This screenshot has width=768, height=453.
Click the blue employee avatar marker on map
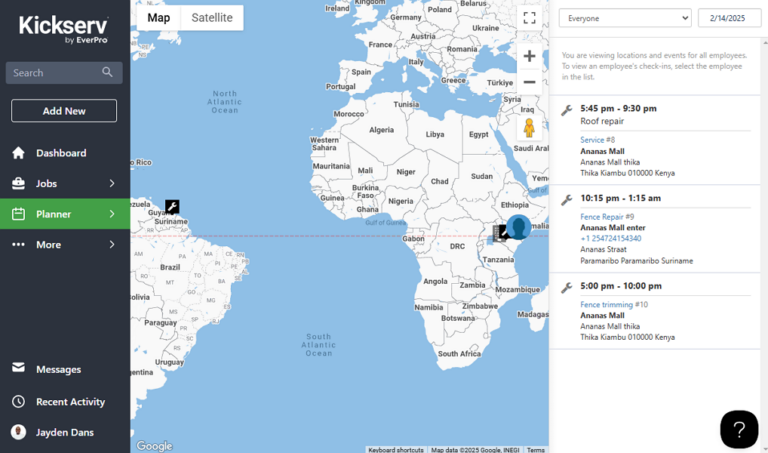(519, 227)
